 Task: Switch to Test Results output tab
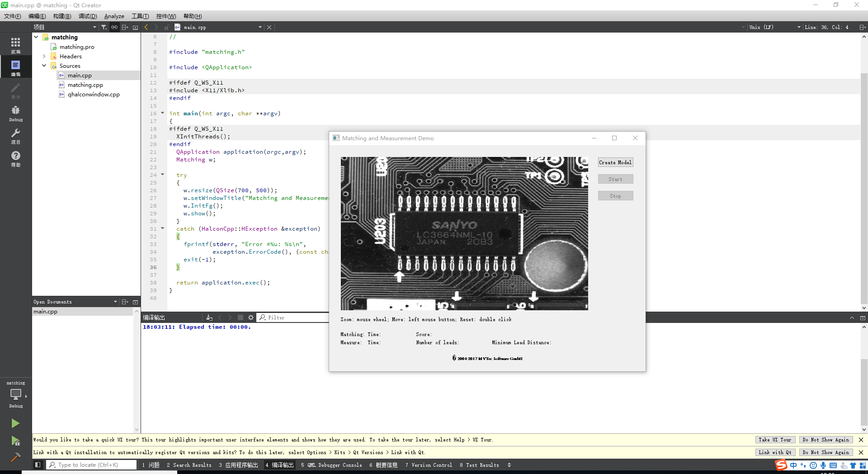pyautogui.click(x=479, y=465)
